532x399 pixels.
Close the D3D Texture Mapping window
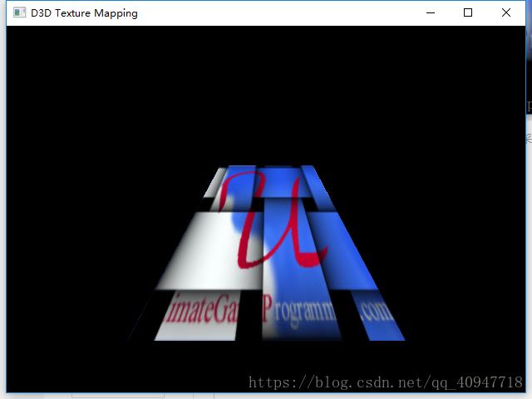(506, 13)
